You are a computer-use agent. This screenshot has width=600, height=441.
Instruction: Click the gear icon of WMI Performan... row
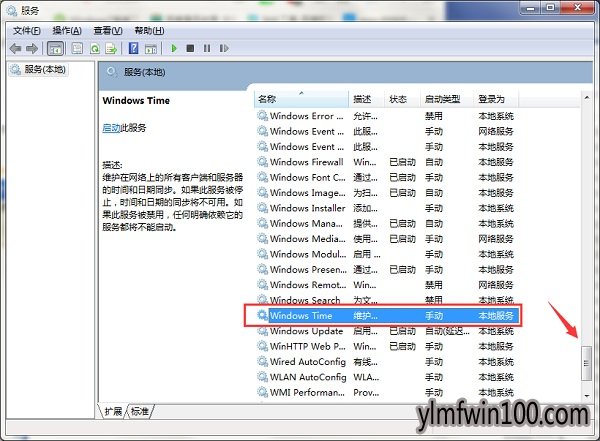click(x=262, y=392)
